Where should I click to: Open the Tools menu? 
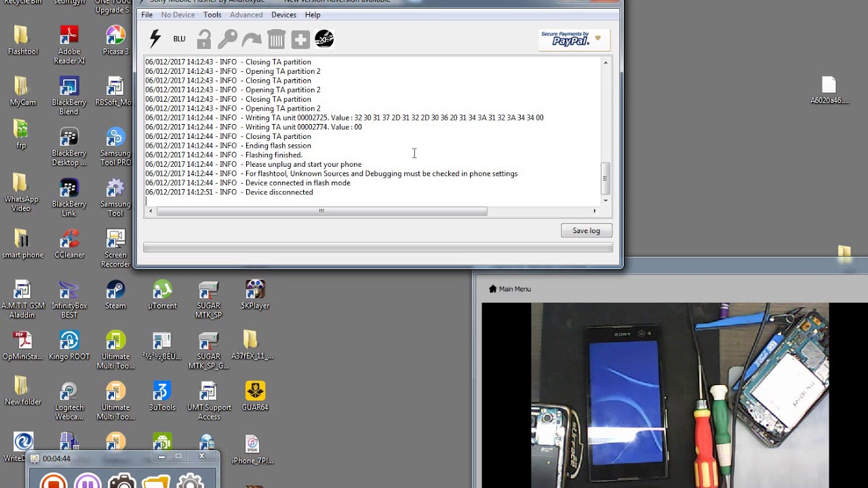pyautogui.click(x=212, y=15)
